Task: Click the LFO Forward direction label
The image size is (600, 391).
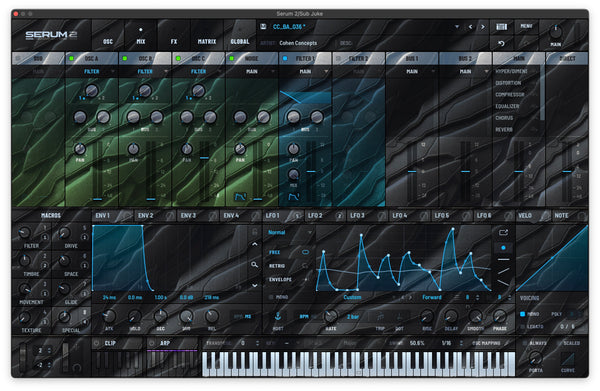Action: point(432,297)
